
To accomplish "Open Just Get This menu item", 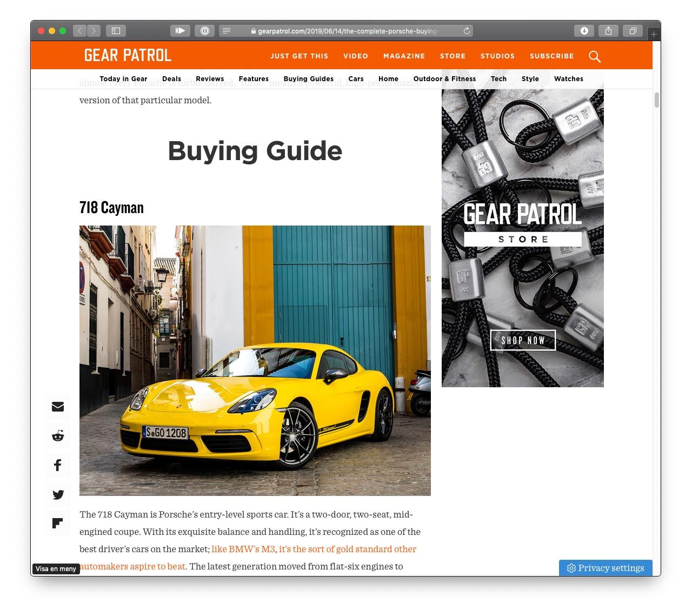I will pyautogui.click(x=299, y=56).
